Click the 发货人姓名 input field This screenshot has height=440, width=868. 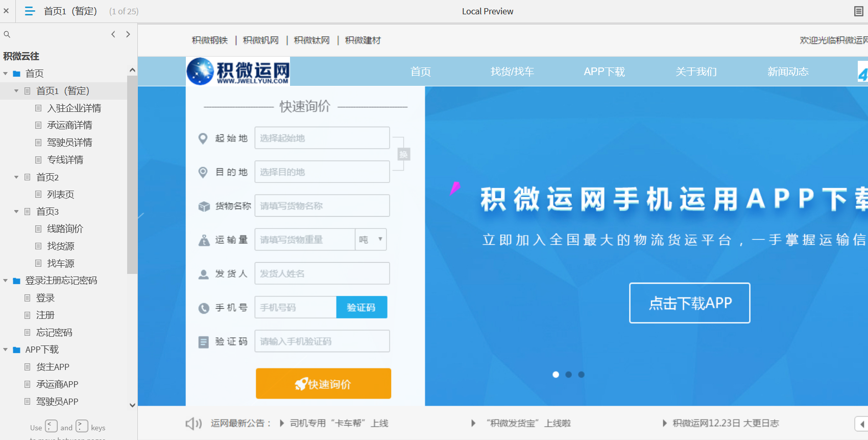322,273
